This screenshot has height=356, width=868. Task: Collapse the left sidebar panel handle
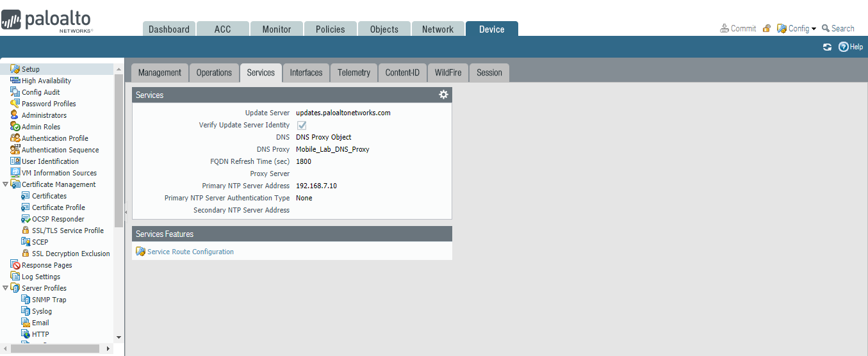click(x=126, y=211)
